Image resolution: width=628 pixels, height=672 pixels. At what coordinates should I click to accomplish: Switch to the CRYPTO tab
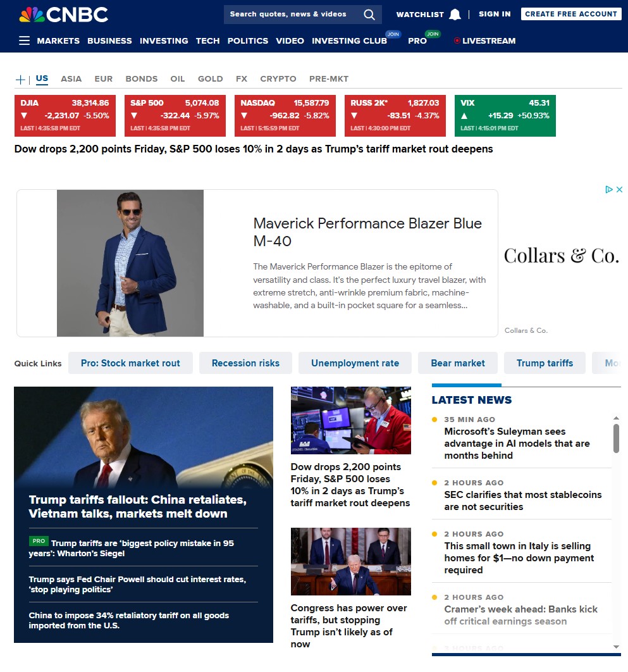pos(278,79)
